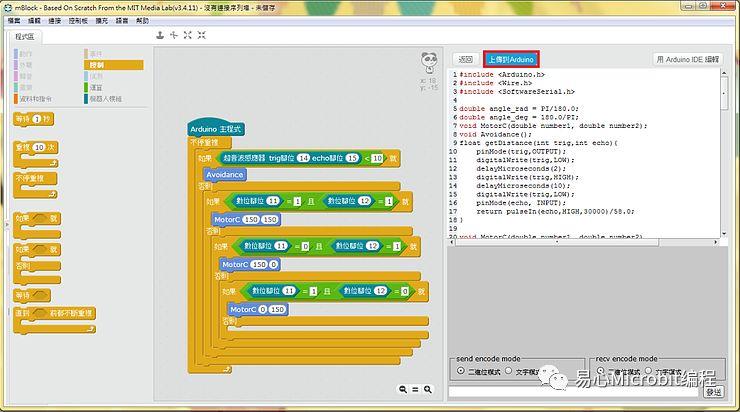Screen dimensions: 740x412
Task: Select the duplicate stamp tool
Action: [x=160, y=35]
